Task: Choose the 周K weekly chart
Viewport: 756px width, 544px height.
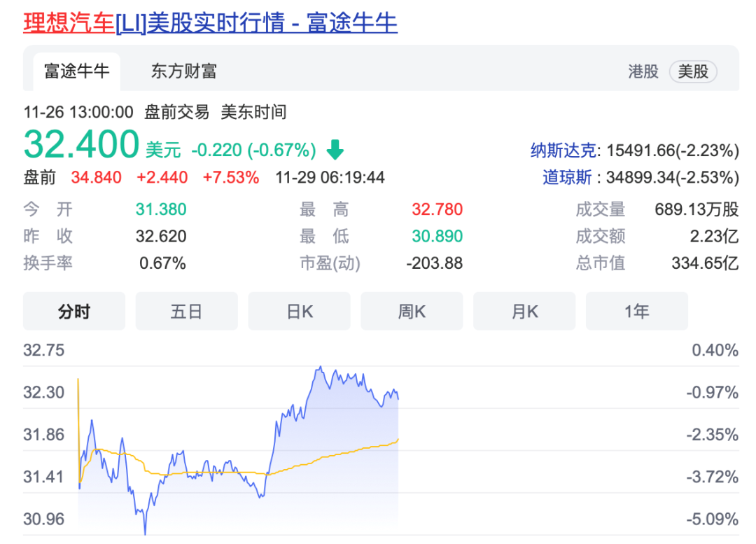Action: (412, 312)
